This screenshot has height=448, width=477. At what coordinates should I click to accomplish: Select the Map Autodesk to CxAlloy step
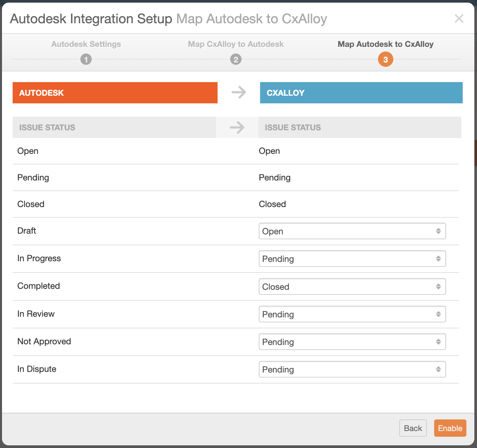tap(385, 44)
